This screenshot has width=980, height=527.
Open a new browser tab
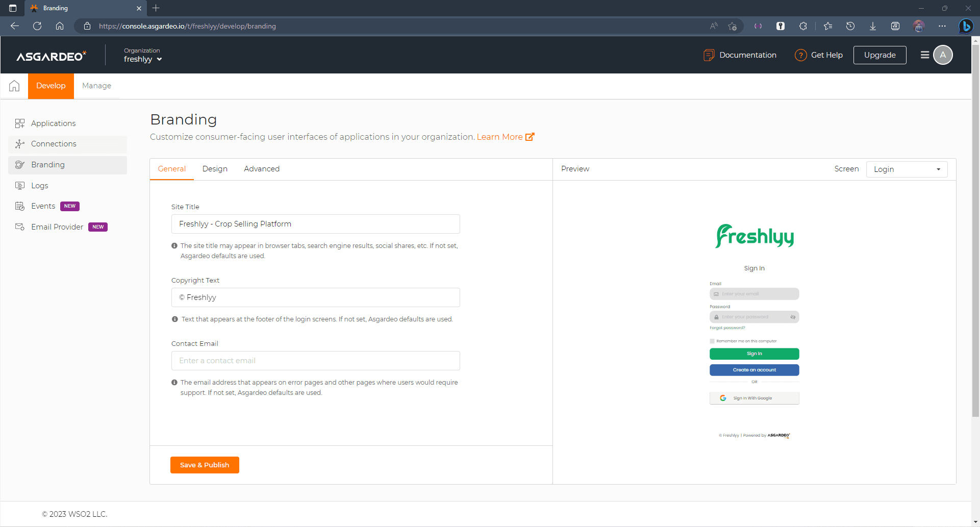point(156,8)
